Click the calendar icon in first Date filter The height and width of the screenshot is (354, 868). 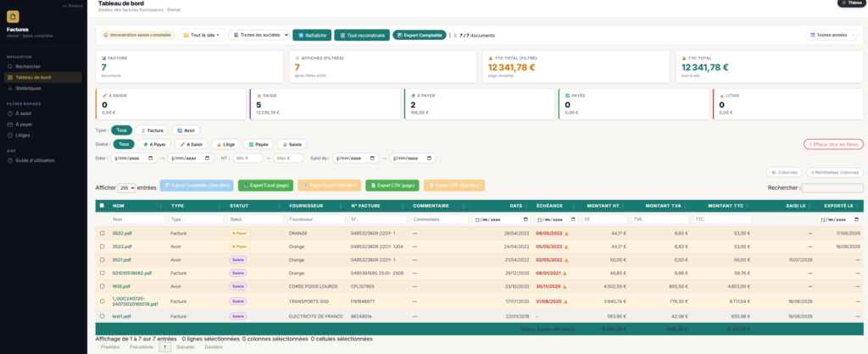tap(151, 158)
